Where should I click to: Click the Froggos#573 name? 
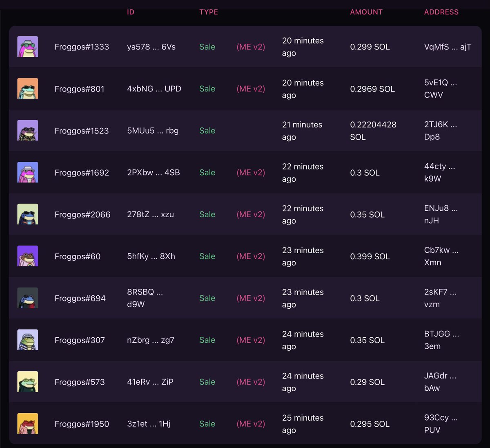click(80, 382)
